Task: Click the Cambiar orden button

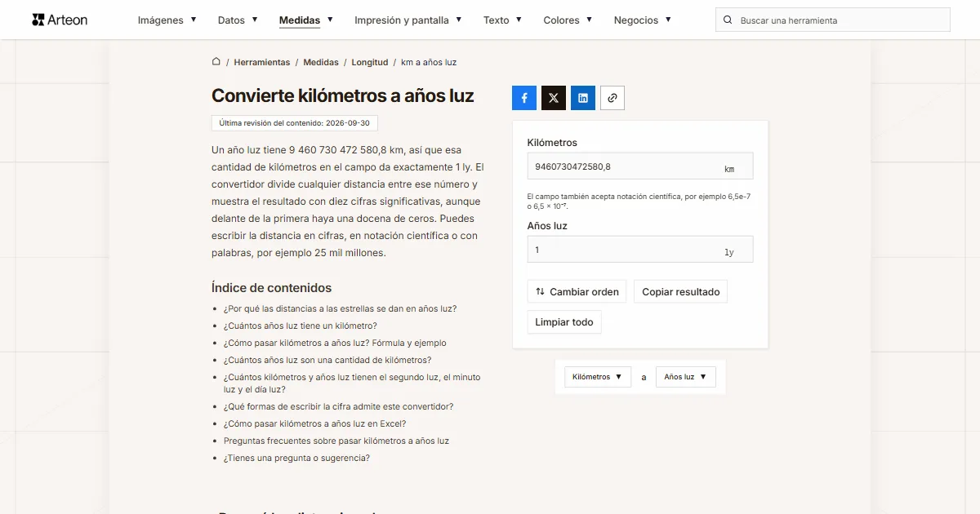Action: (x=577, y=292)
